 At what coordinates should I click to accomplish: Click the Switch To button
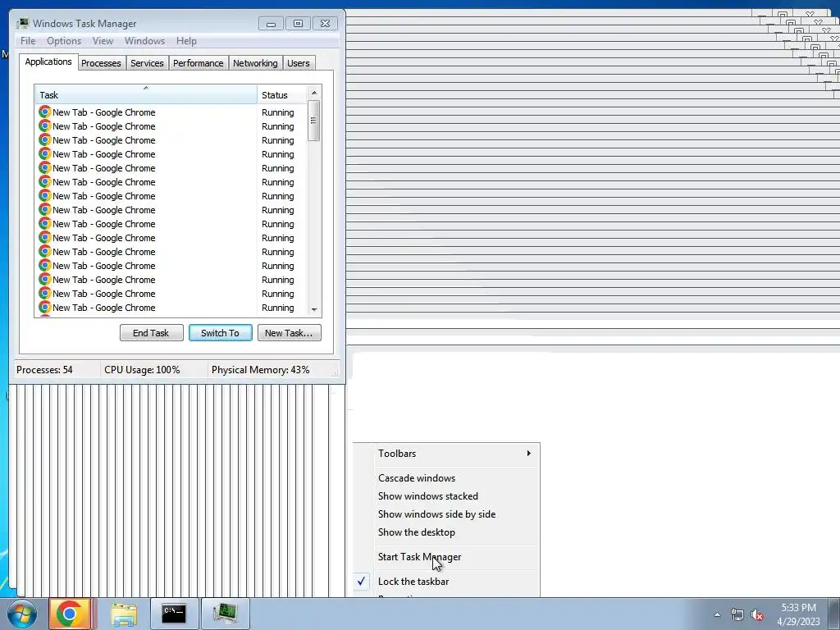(x=220, y=333)
